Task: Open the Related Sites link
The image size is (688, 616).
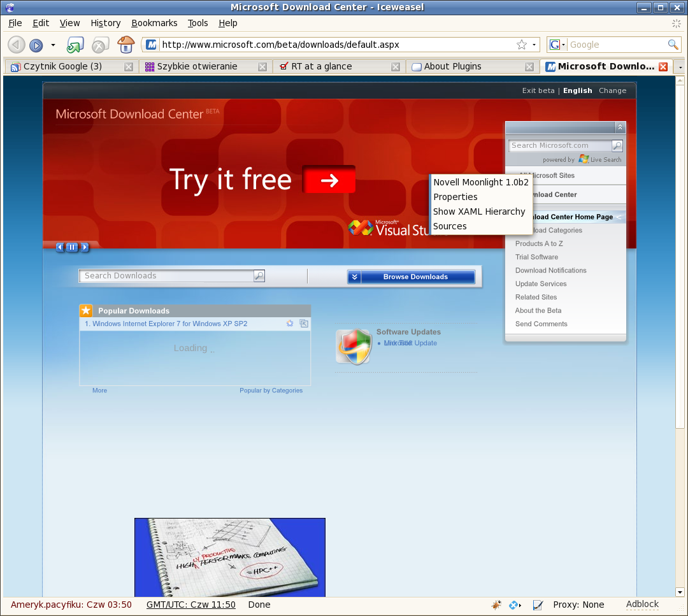Action: (536, 297)
